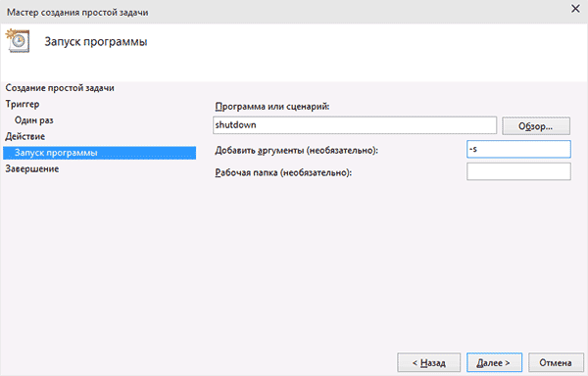
Task: Click the 'Программа или сценарий:' label
Action: pyautogui.click(x=272, y=107)
